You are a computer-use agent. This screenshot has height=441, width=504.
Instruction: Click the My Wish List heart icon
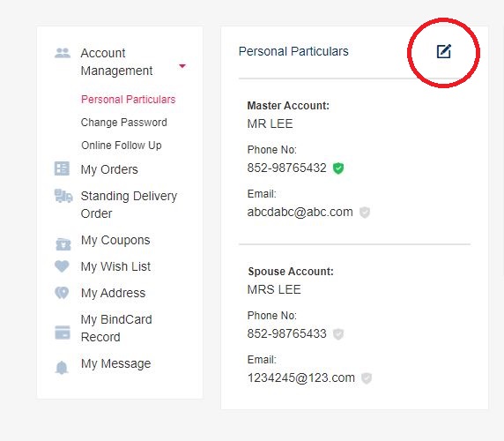(62, 266)
